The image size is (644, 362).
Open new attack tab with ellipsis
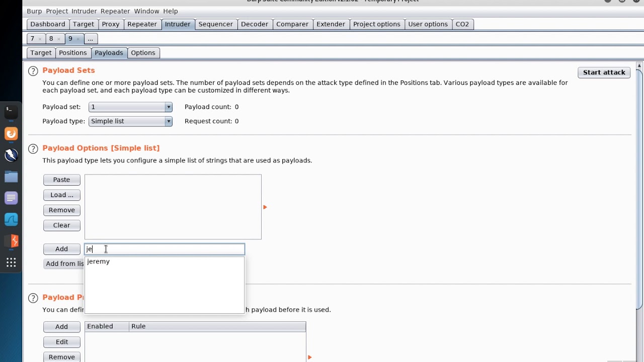(90, 39)
